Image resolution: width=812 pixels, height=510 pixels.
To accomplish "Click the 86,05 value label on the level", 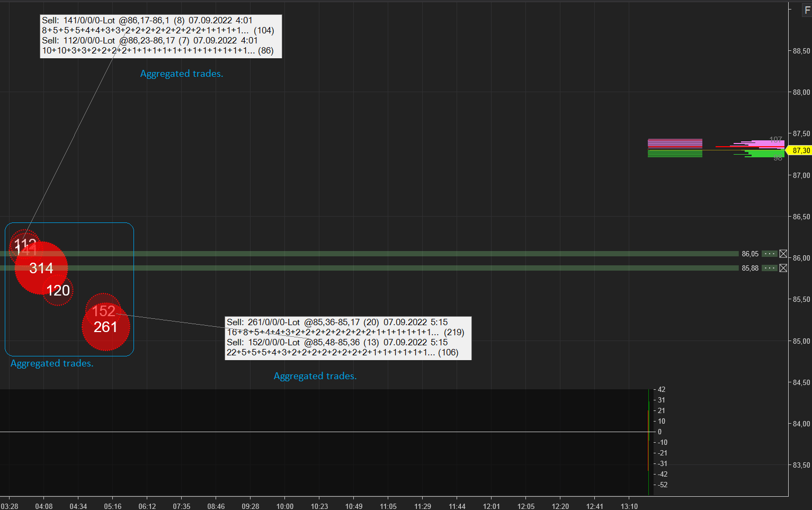I will [750, 254].
